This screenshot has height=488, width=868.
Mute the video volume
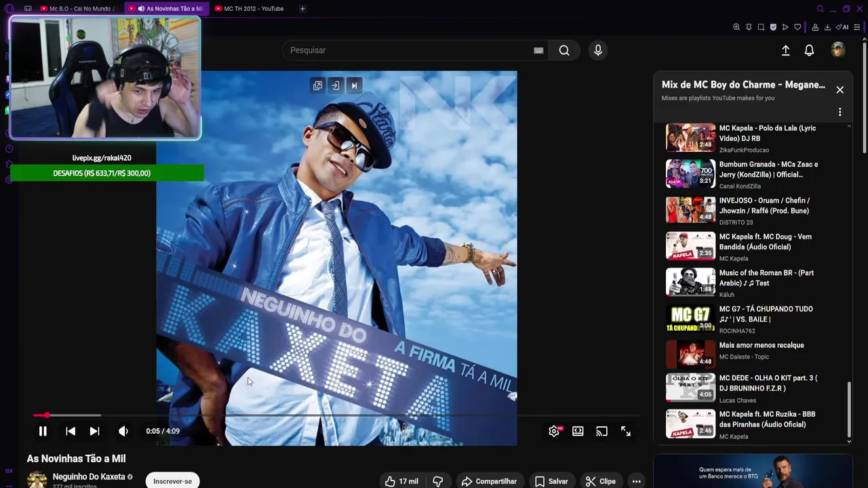(123, 431)
